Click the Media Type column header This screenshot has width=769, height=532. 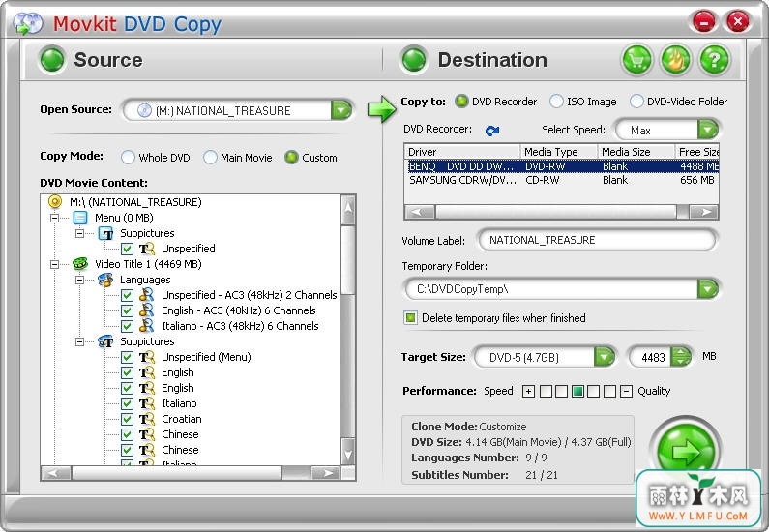pyautogui.click(x=558, y=152)
